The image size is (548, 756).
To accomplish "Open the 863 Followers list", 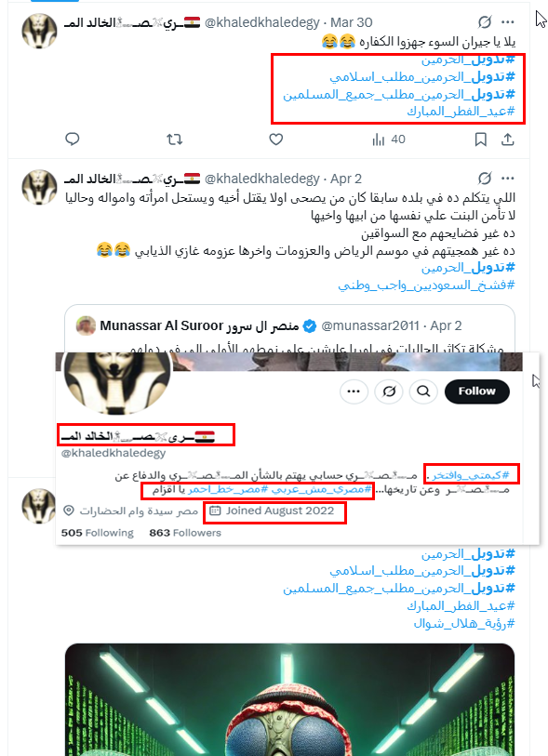I will point(185,533).
